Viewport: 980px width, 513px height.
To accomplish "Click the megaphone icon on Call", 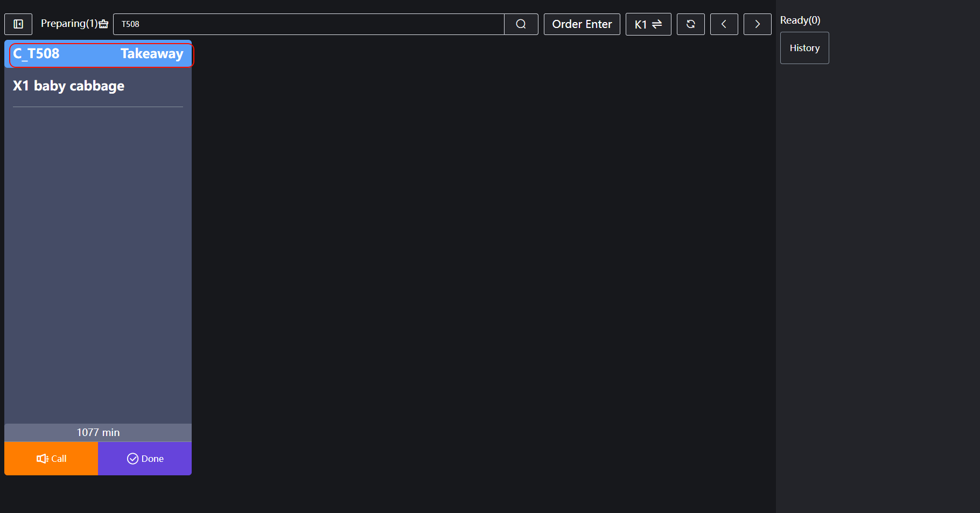I will click(42, 459).
